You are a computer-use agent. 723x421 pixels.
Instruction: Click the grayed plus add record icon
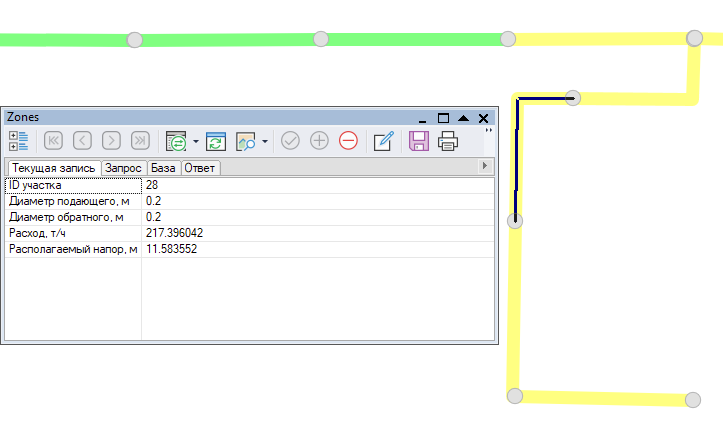point(319,141)
